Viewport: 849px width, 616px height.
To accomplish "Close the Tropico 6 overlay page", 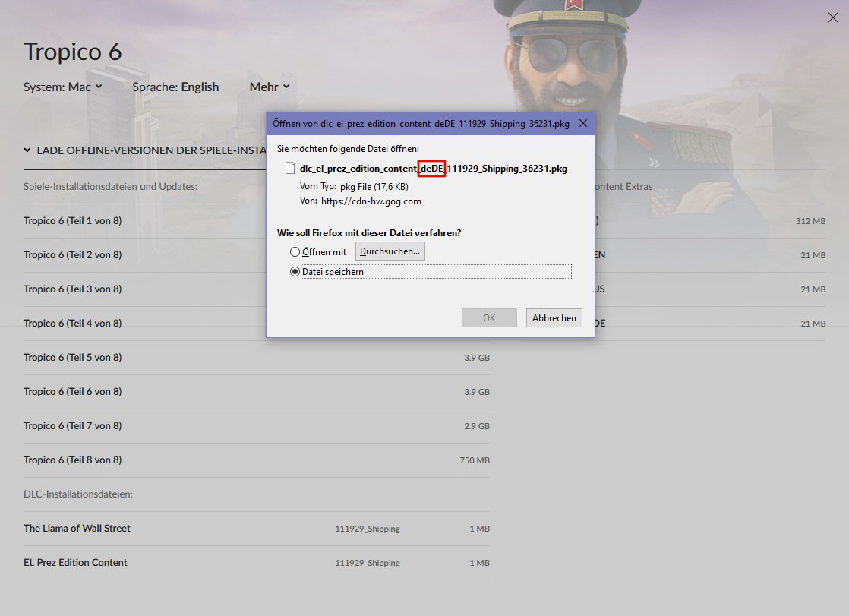I will (833, 18).
